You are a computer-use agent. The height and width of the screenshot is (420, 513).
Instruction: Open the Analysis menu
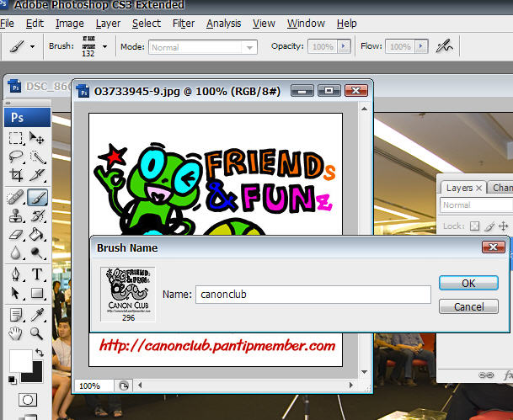[224, 24]
